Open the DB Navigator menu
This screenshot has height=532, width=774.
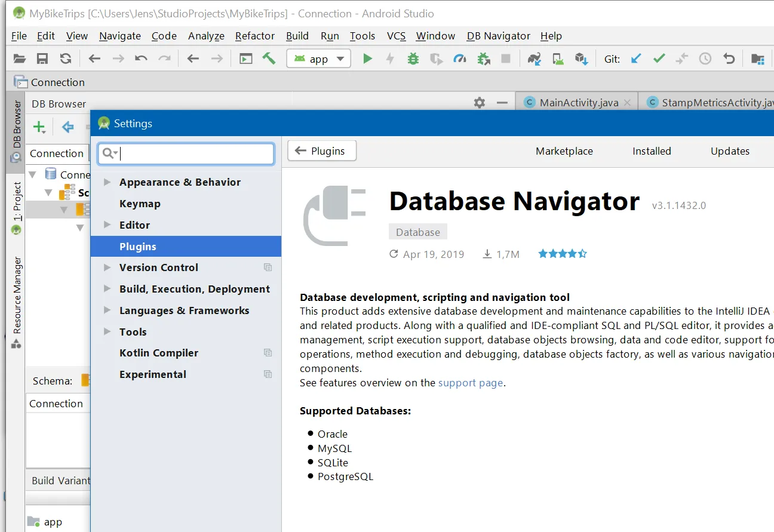coord(499,36)
